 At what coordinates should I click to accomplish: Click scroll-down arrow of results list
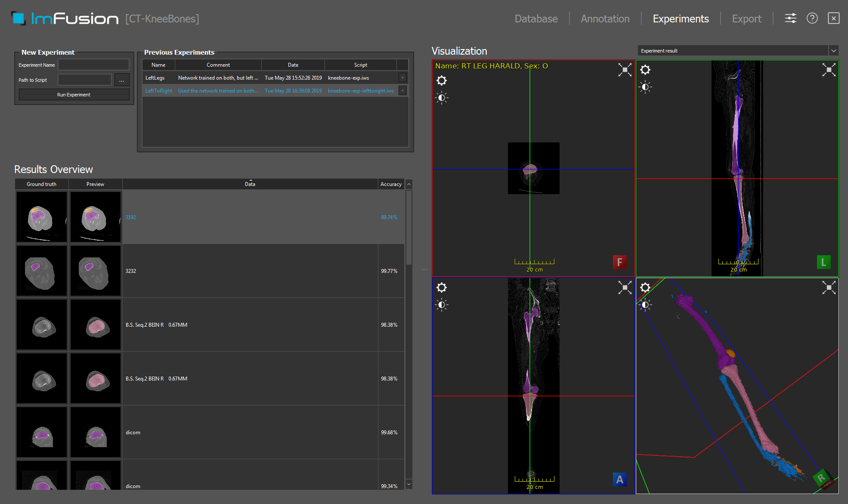pyautogui.click(x=409, y=484)
